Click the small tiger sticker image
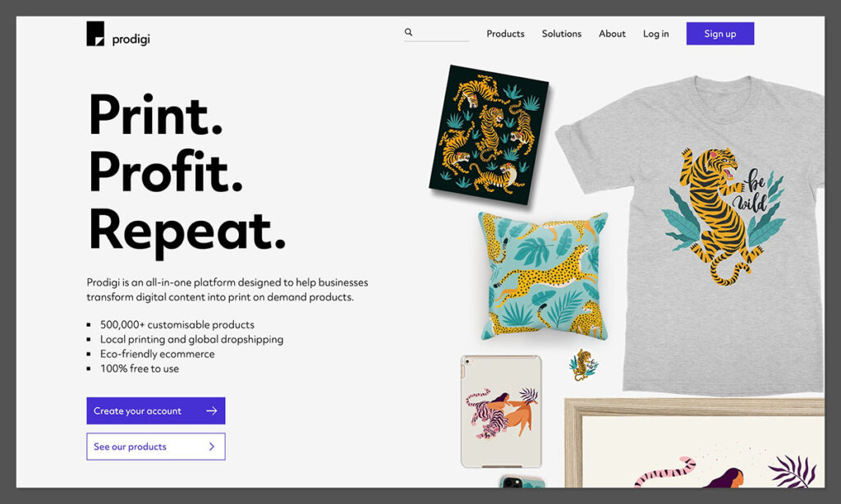Viewport: 841px width, 504px height. [x=583, y=364]
